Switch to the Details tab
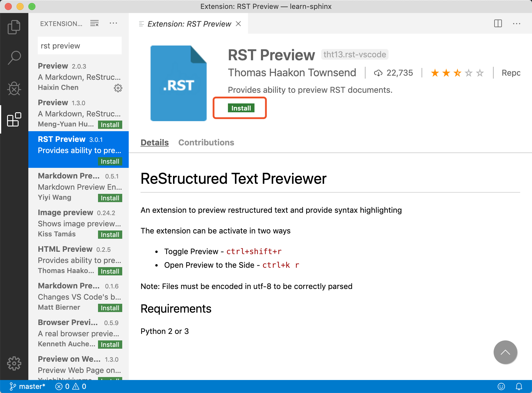532x393 pixels. pyautogui.click(x=155, y=142)
